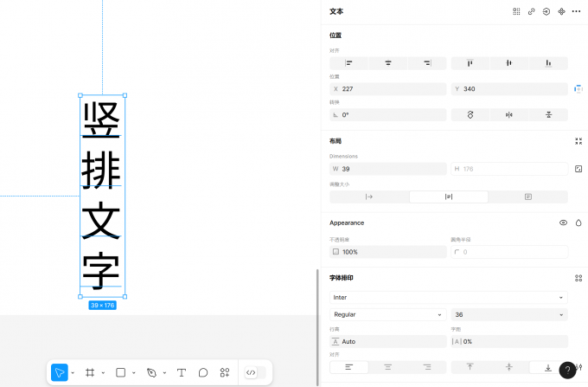The width and height of the screenshot is (588, 387).
Task: Click corner radius field
Action: tap(509, 252)
